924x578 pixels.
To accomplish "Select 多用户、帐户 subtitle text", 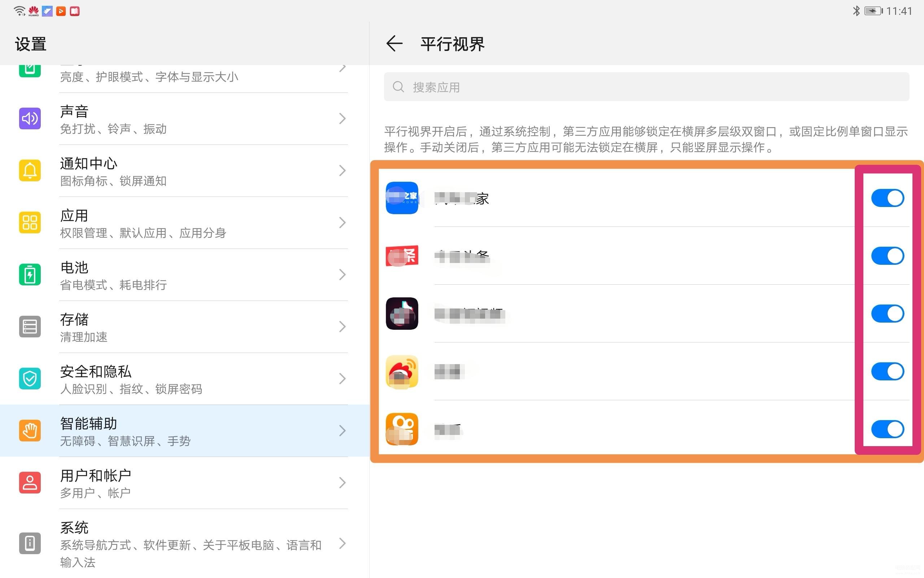I will [95, 493].
